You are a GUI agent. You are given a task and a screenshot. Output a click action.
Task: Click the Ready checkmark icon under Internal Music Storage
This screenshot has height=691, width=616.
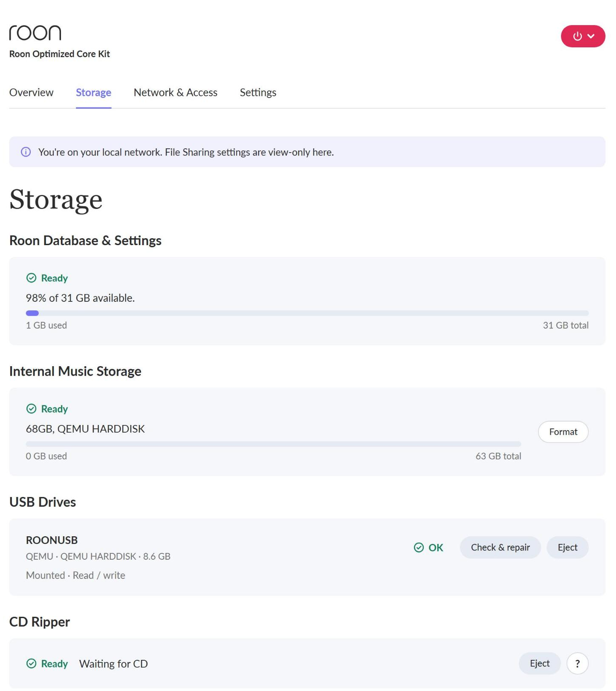click(x=32, y=409)
